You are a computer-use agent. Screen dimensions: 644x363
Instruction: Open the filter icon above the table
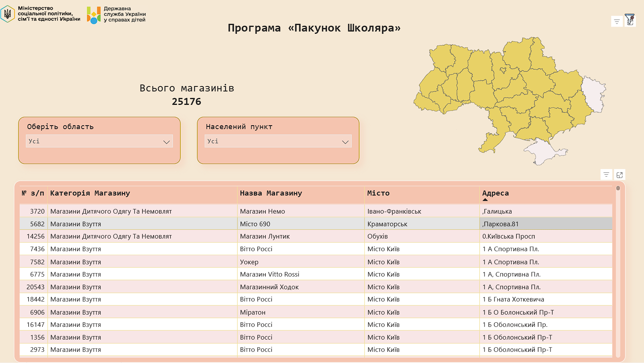point(606,175)
